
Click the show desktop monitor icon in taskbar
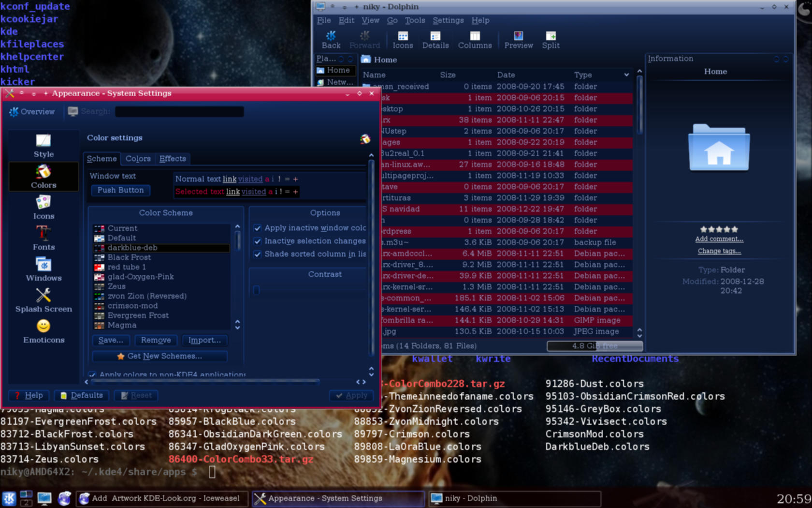(44, 498)
